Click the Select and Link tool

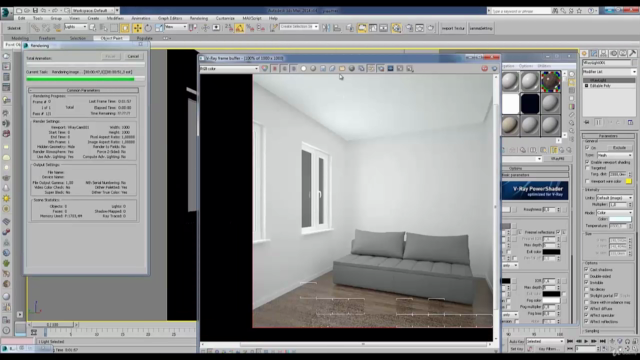[x=36, y=28]
